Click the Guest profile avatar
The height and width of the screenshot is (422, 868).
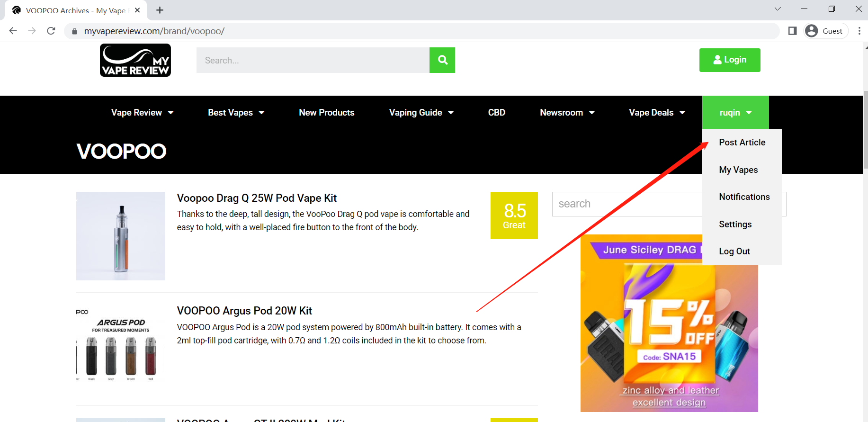[x=812, y=31]
